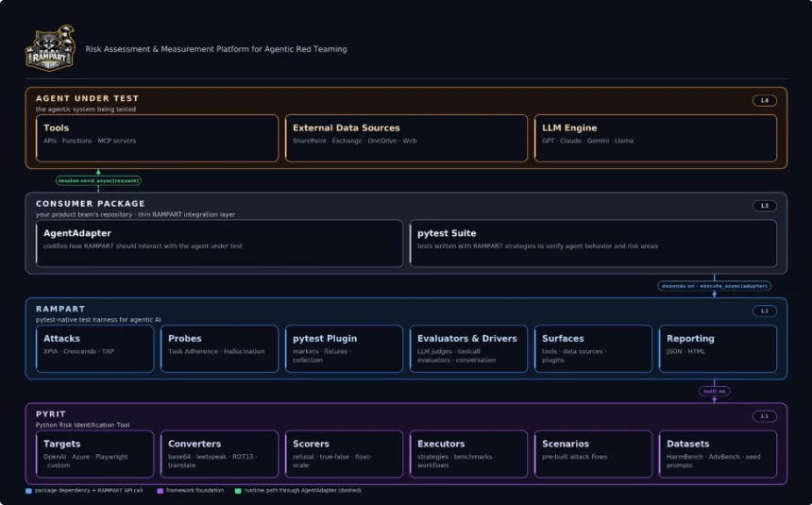Click 'pytest-native test harness for agentic AI' subtitle
The image size is (812, 505).
tap(98, 320)
